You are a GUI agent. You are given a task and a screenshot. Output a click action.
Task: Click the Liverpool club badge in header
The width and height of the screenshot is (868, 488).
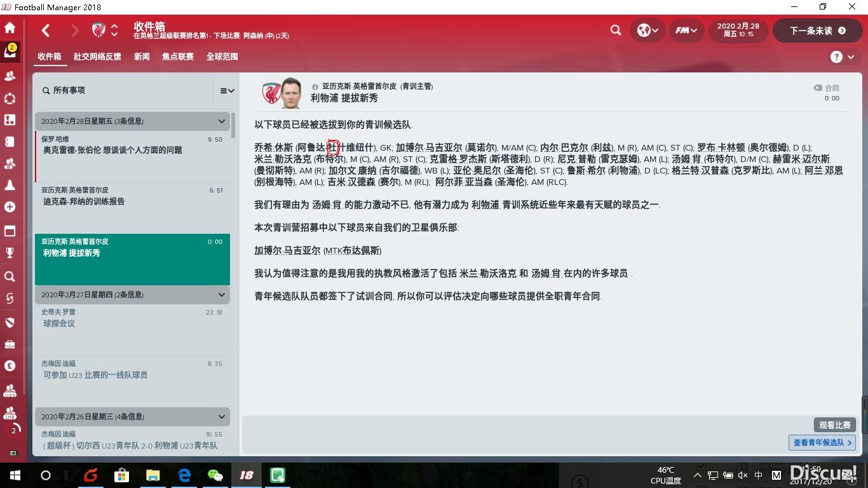pos(98,30)
